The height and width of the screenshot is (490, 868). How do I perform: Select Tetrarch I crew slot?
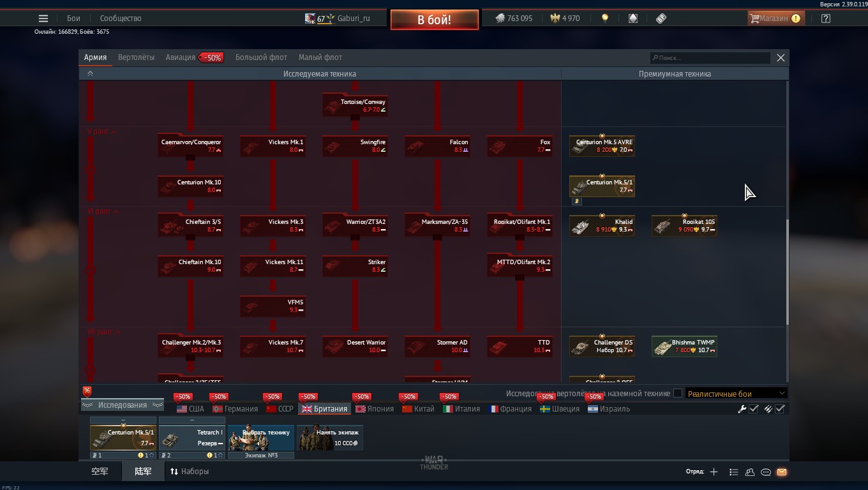(x=191, y=438)
